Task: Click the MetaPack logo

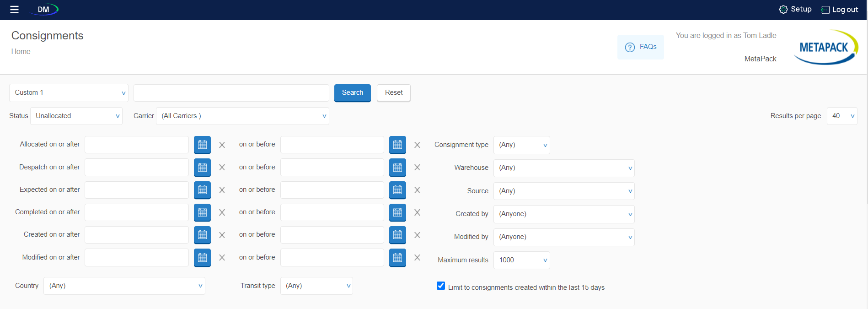Action: [825, 47]
